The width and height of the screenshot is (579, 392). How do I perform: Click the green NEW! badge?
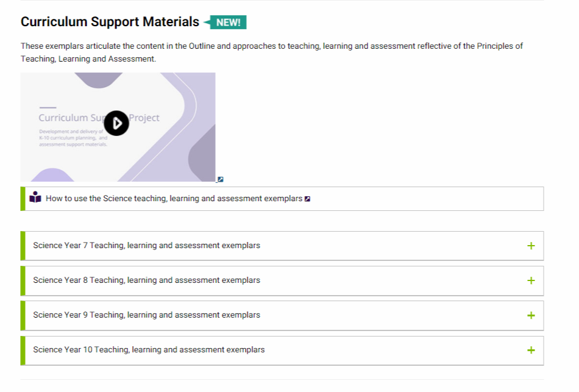225,22
